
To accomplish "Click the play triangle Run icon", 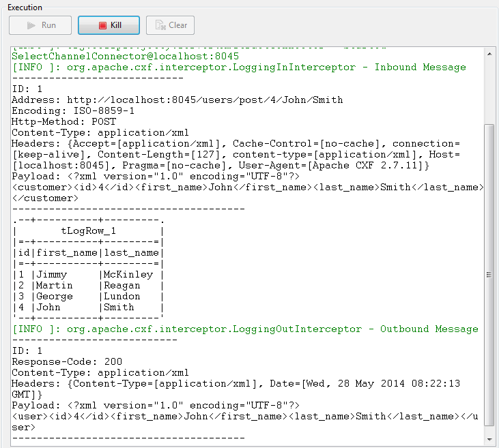I will pyautogui.click(x=31, y=25).
